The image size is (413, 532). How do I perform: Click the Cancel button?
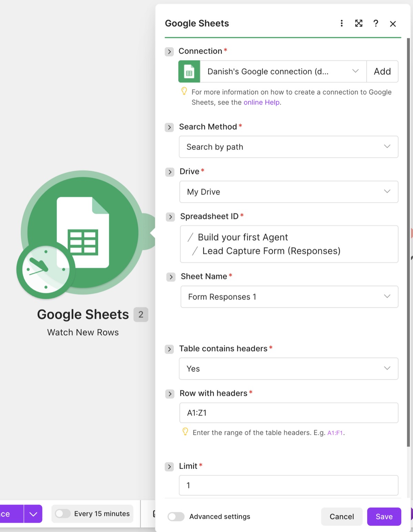[x=342, y=517]
